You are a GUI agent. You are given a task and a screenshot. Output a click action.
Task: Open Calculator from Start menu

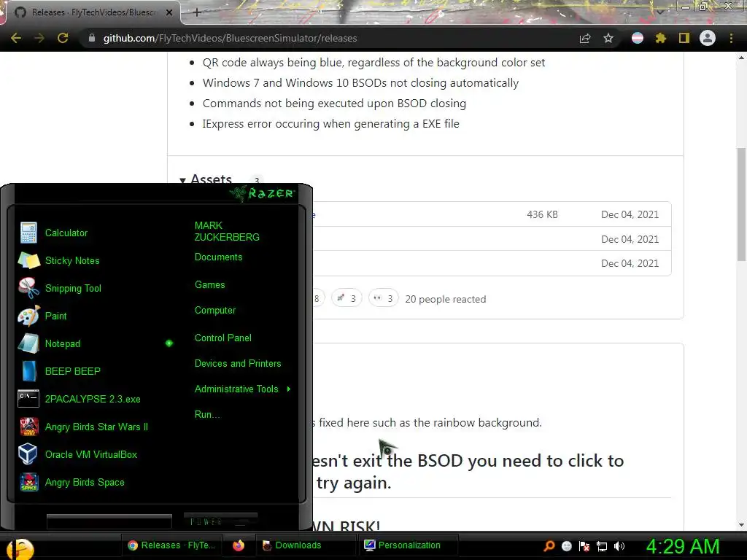click(x=66, y=233)
